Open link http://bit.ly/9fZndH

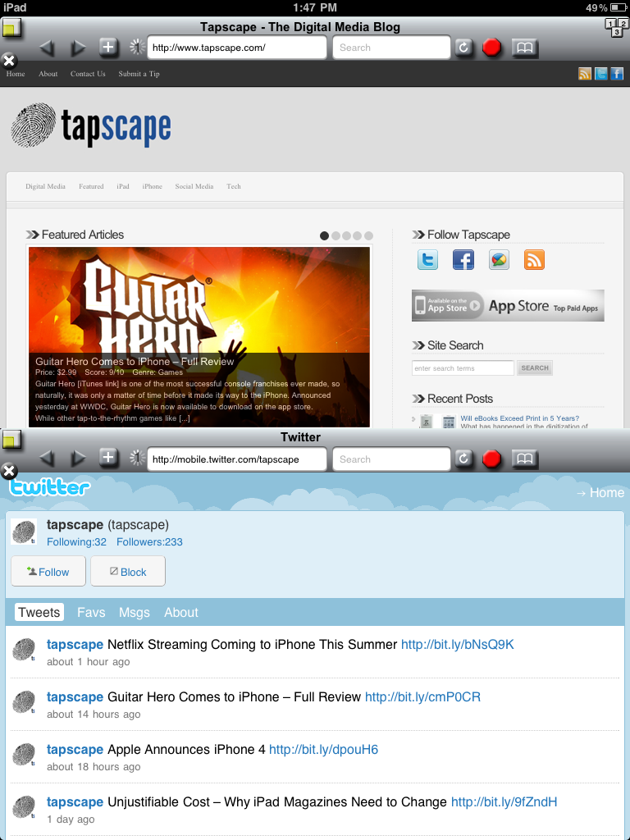pos(504,802)
